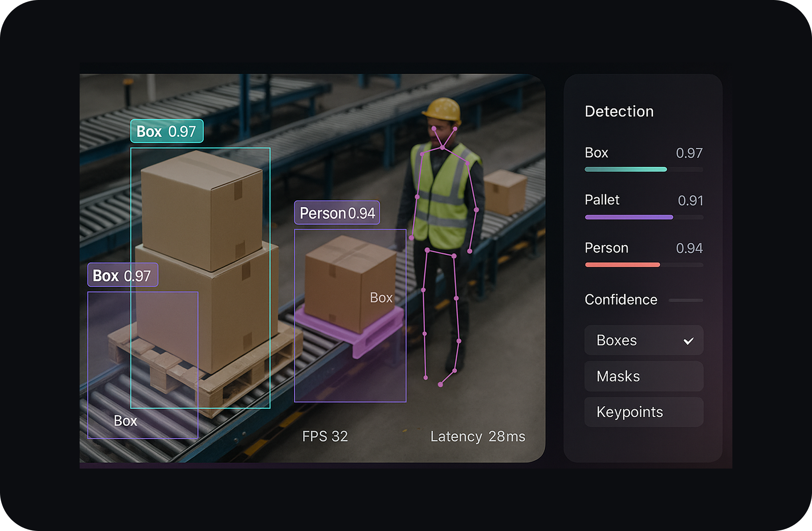Click the skeleton keypoint at worker's foot
This screenshot has height=531, width=812.
(x=440, y=385)
